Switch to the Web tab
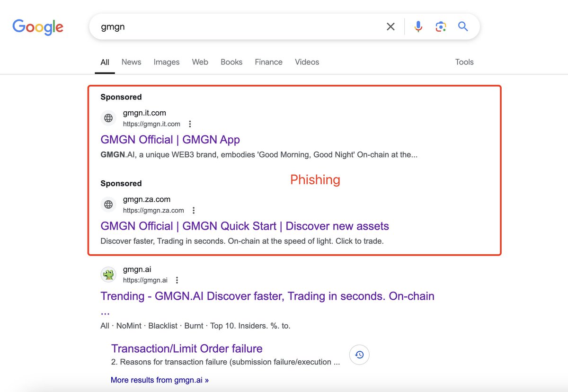 click(200, 62)
